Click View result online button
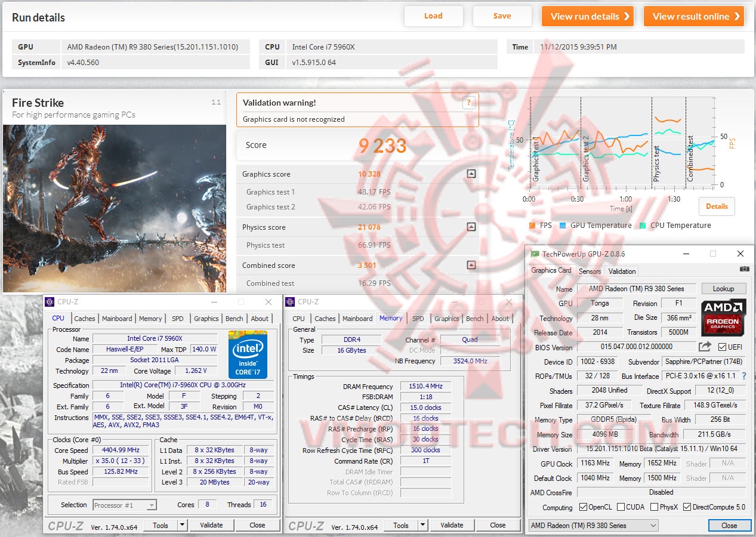Image resolution: width=756 pixels, height=537 pixels. [x=694, y=16]
